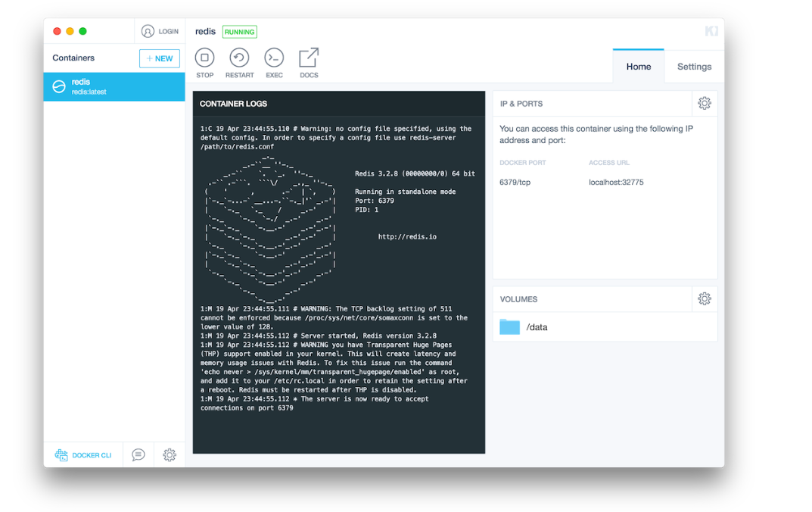Click the macOS green maximize button

(82, 32)
